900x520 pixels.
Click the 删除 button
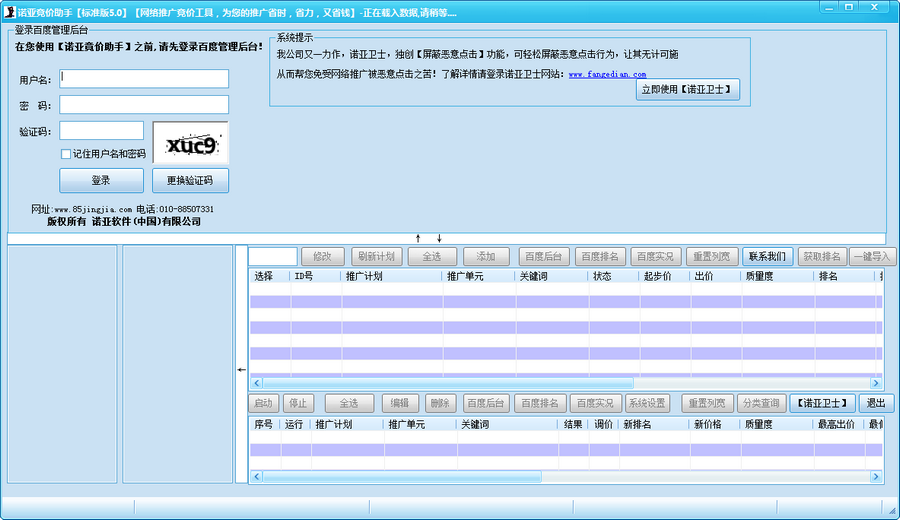440,403
